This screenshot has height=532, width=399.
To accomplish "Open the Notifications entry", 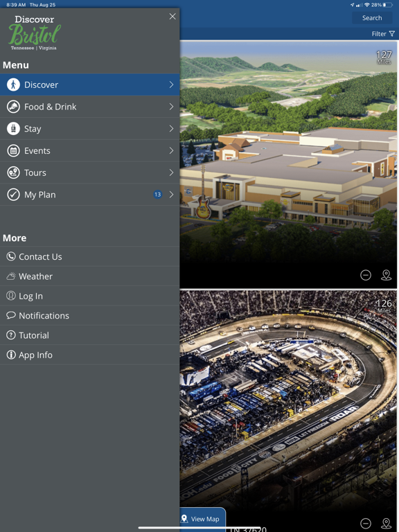I will pyautogui.click(x=89, y=316).
